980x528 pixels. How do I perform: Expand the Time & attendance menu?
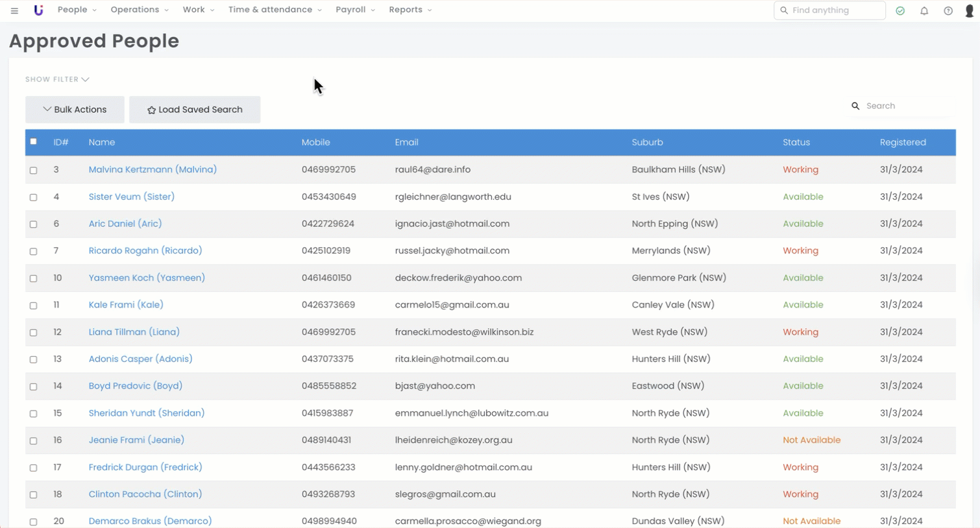(x=275, y=10)
